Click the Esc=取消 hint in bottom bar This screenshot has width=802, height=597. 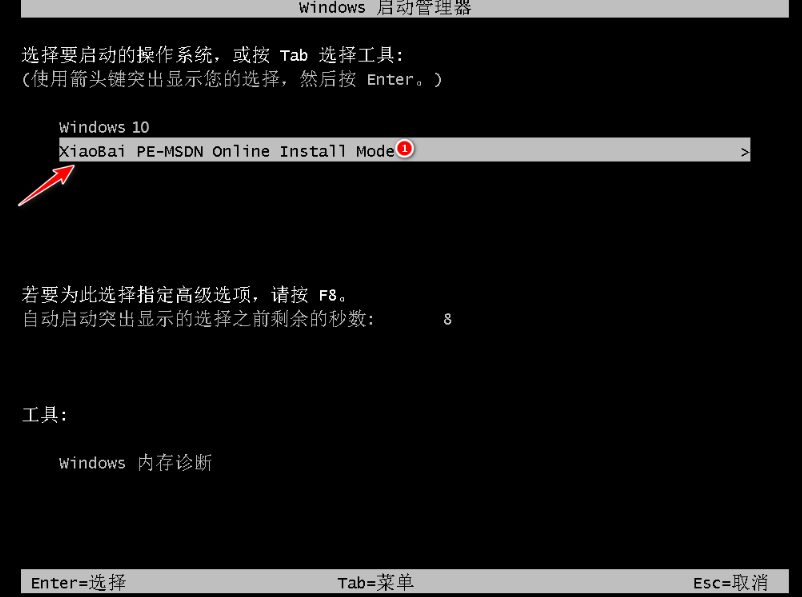(x=730, y=582)
